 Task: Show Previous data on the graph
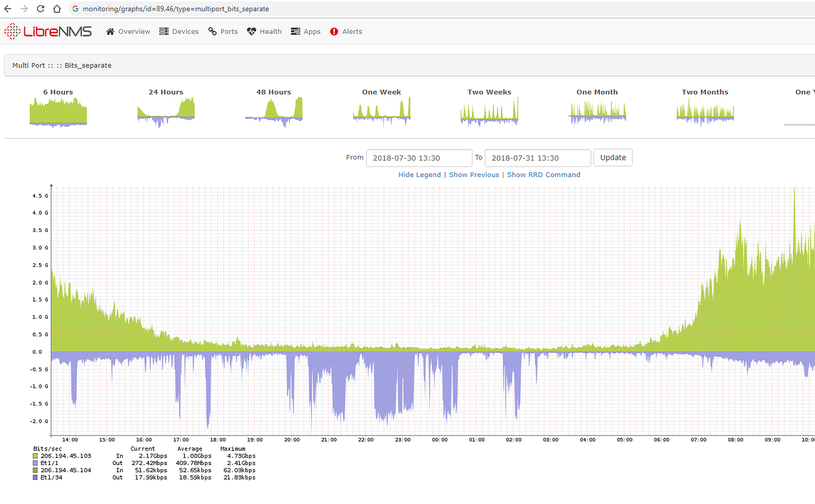pyautogui.click(x=474, y=175)
